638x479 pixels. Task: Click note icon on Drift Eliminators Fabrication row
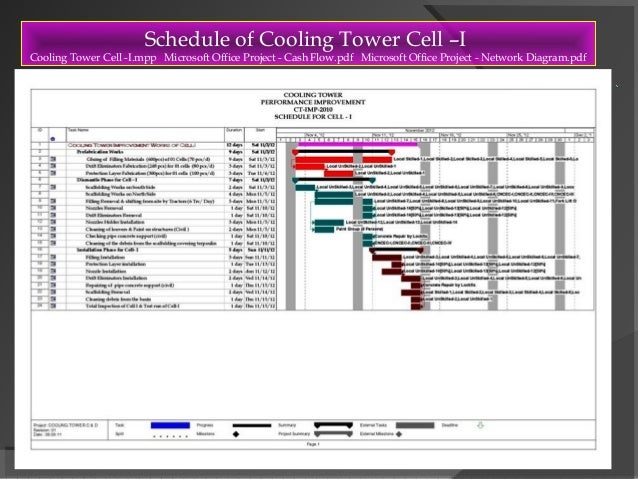pyautogui.click(x=53, y=166)
